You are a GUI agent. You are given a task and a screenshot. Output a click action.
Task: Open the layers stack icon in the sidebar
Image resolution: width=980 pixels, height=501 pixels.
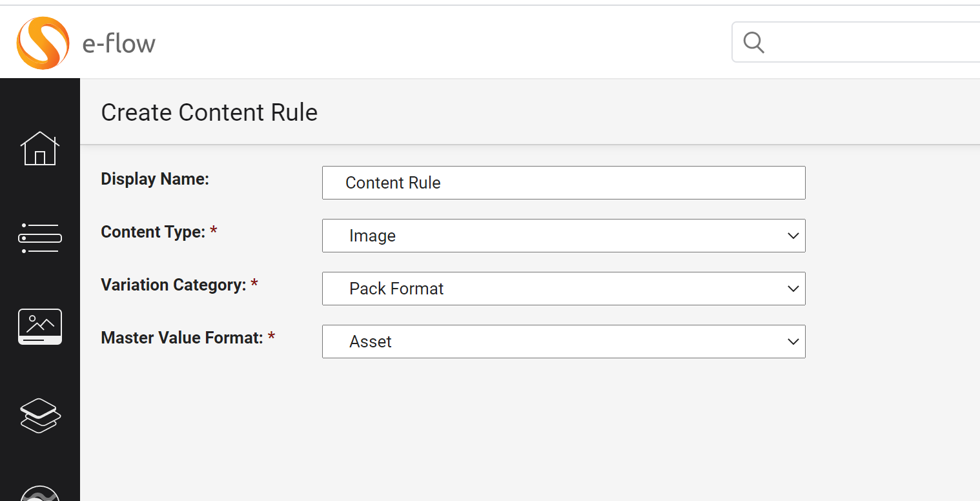pos(40,416)
